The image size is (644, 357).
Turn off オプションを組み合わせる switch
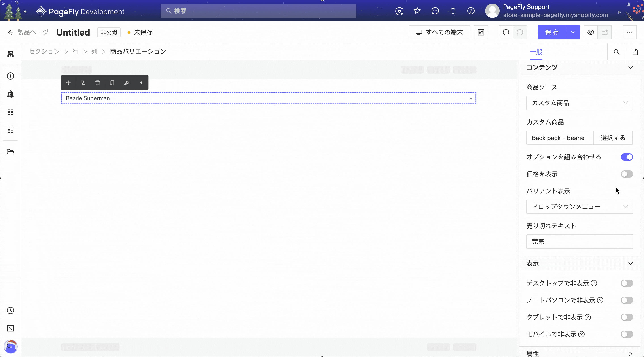[627, 157]
